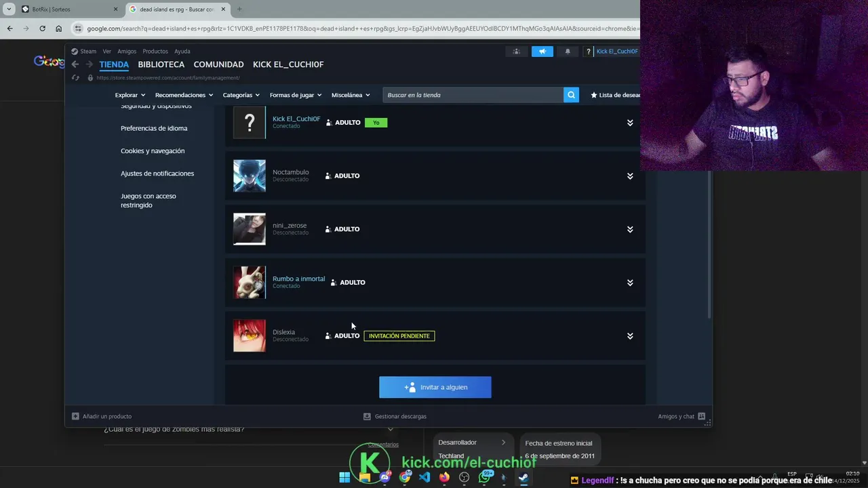The width and height of the screenshot is (868, 488).
Task: Click Invitar a alguien button
Action: click(x=435, y=387)
